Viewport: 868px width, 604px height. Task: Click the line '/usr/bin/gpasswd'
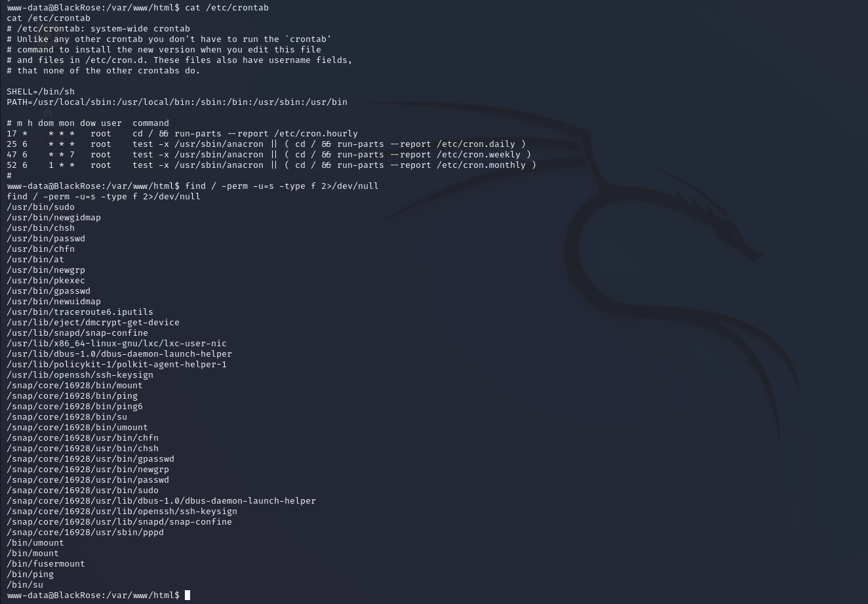(49, 291)
